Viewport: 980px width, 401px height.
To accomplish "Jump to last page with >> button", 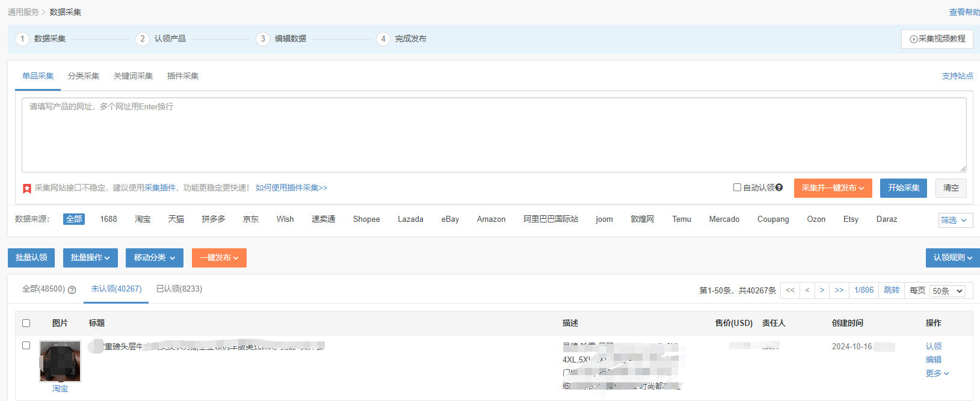I will [839, 290].
